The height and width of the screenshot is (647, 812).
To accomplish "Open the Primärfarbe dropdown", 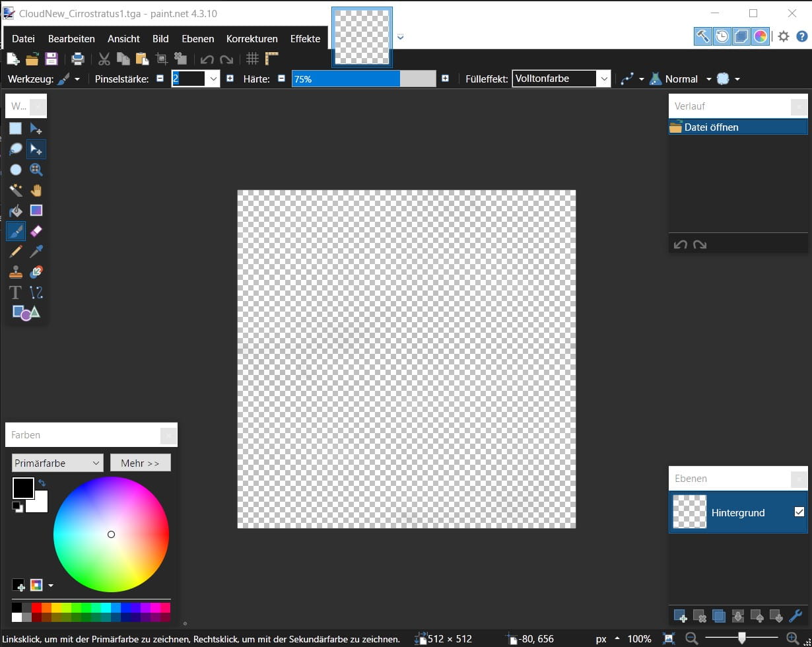I will tap(58, 463).
